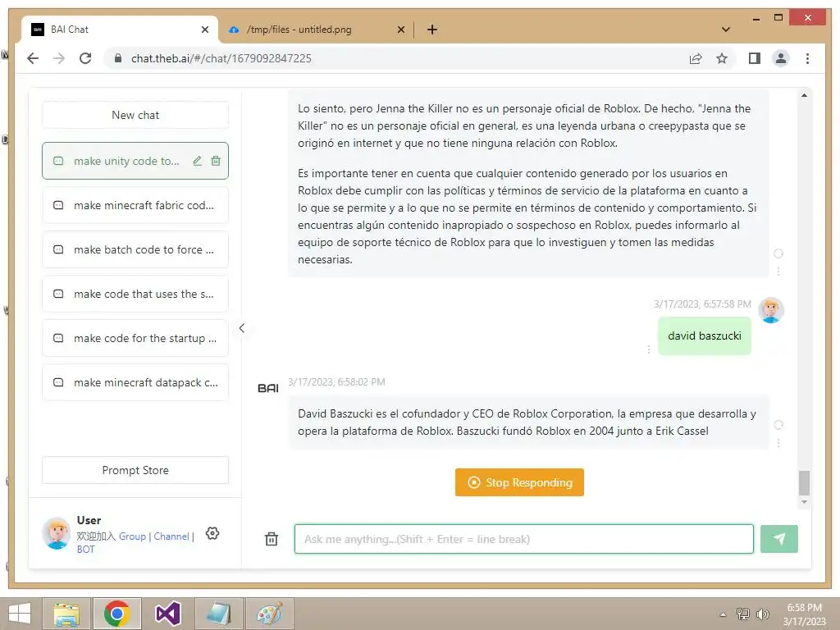Regenerate the Jenna the Killer response
The image size is (840, 630).
tap(778, 253)
